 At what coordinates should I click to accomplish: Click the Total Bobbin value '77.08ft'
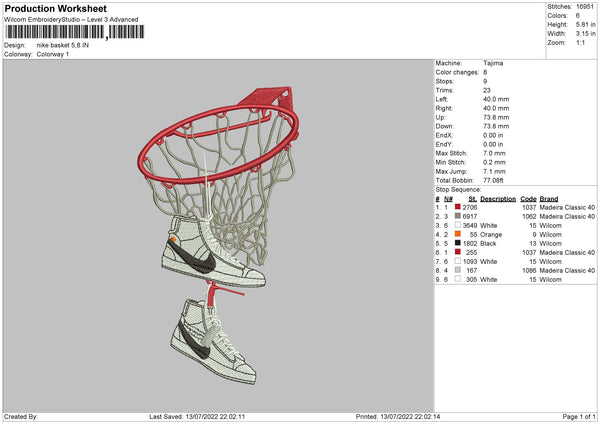pyautogui.click(x=493, y=180)
